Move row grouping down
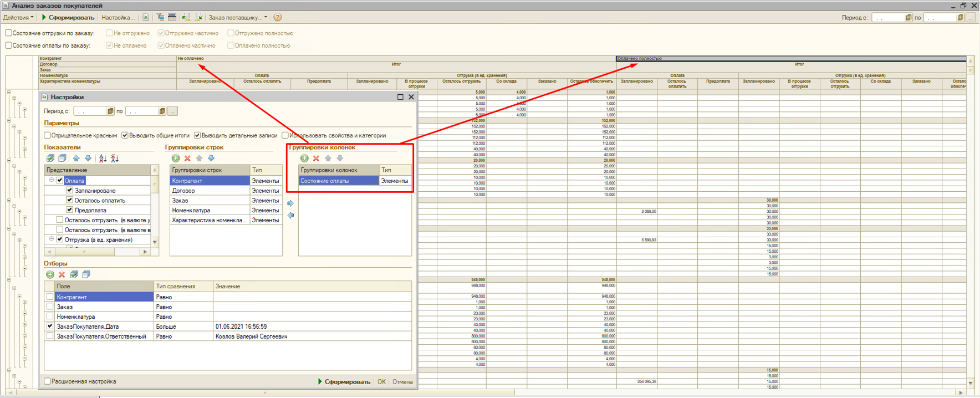Image resolution: width=980 pixels, height=398 pixels. [211, 159]
